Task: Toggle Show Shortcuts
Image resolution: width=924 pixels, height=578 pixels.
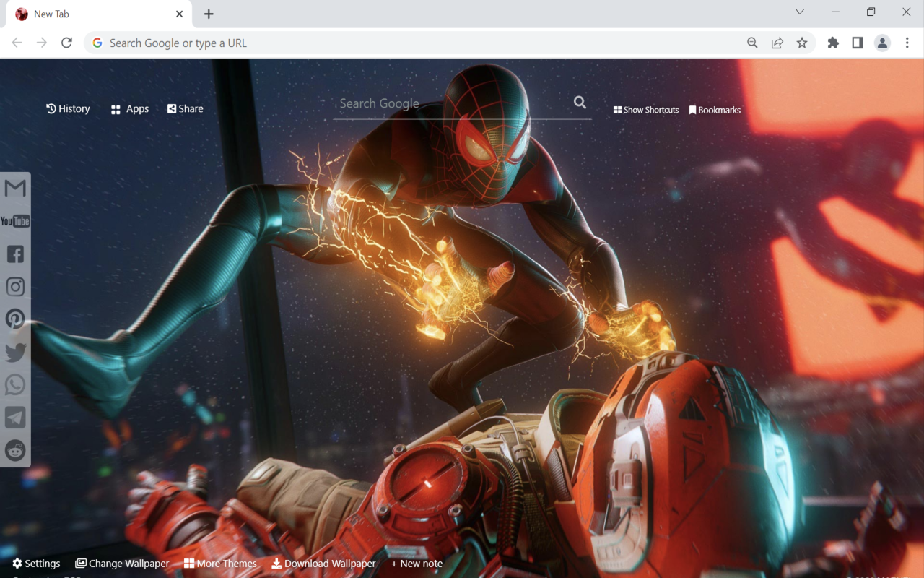Action: (646, 110)
